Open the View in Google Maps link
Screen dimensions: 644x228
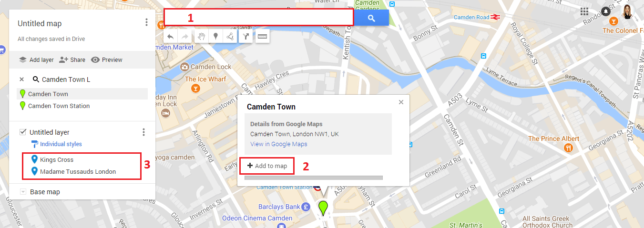click(x=278, y=144)
